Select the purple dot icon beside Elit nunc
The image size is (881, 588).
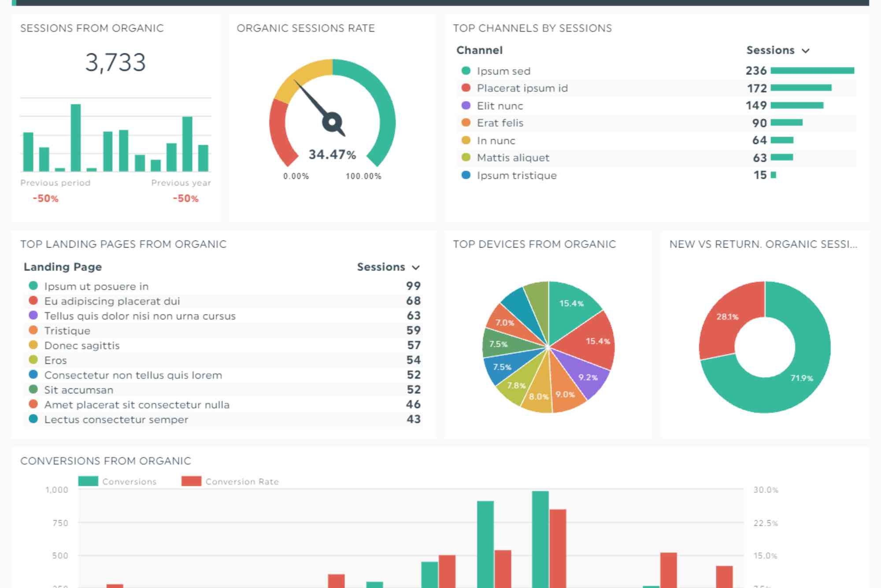[x=465, y=105]
